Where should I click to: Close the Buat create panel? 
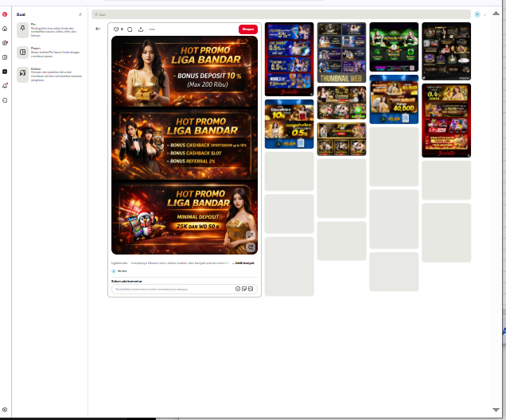[80, 14]
